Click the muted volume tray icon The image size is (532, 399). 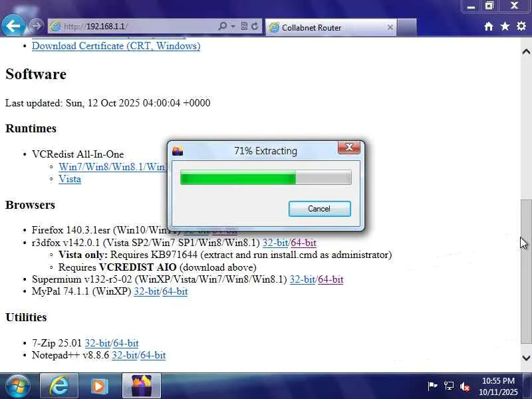465,386
